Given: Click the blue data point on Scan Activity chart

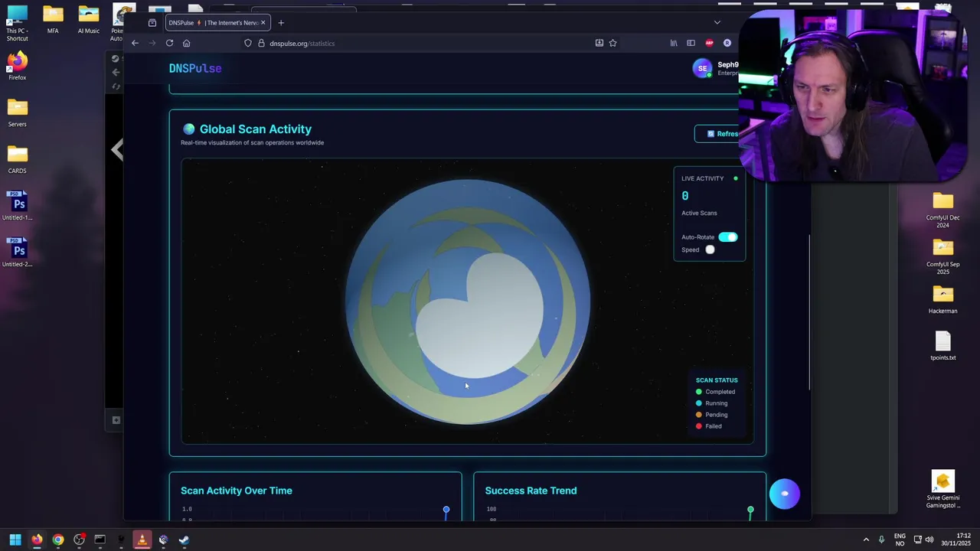Looking at the screenshot, I should pos(446,509).
